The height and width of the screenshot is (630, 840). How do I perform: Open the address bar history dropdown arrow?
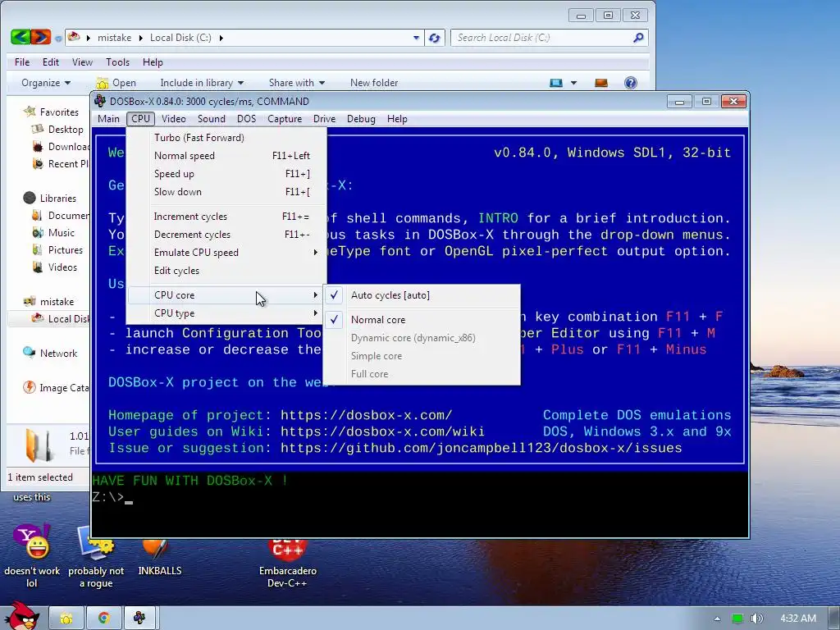point(416,38)
